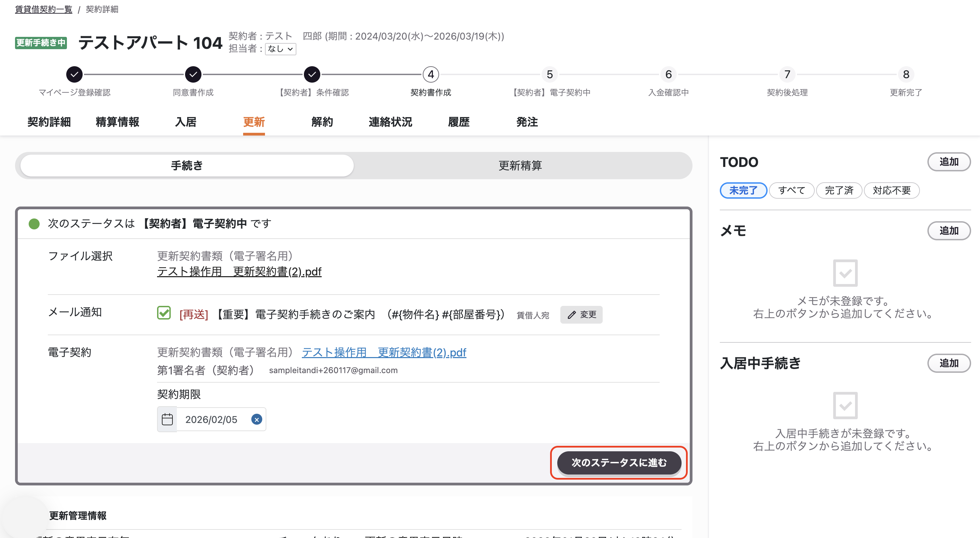Open the 履歴 tab
The width and height of the screenshot is (980, 538).
coord(459,122)
